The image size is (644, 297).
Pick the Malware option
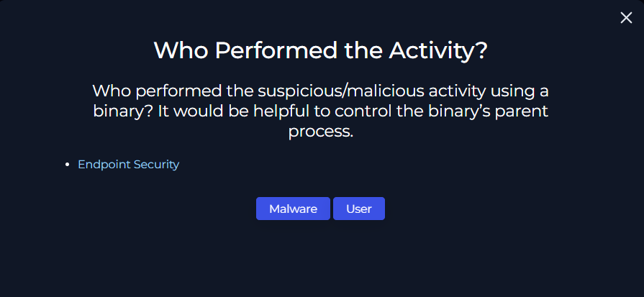293,209
